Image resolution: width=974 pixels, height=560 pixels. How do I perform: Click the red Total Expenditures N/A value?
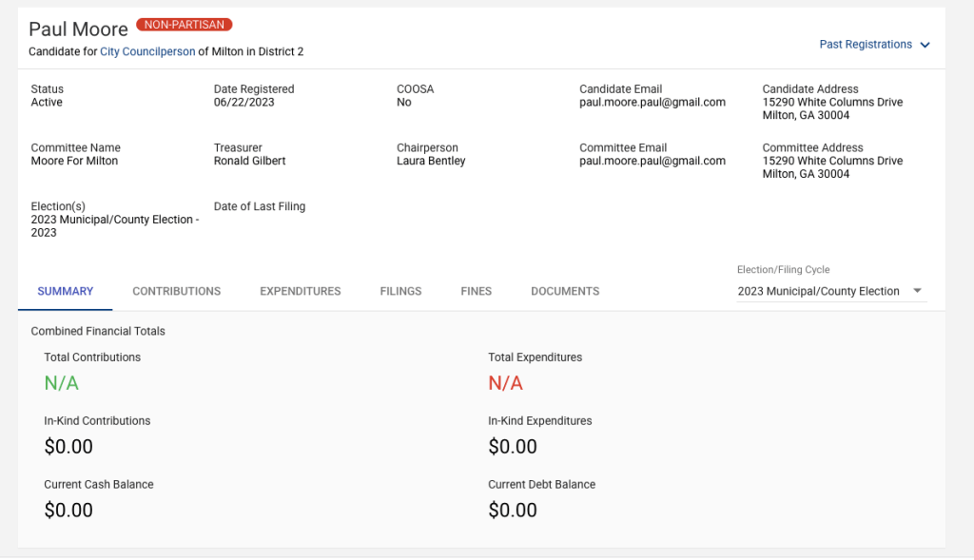tap(505, 383)
